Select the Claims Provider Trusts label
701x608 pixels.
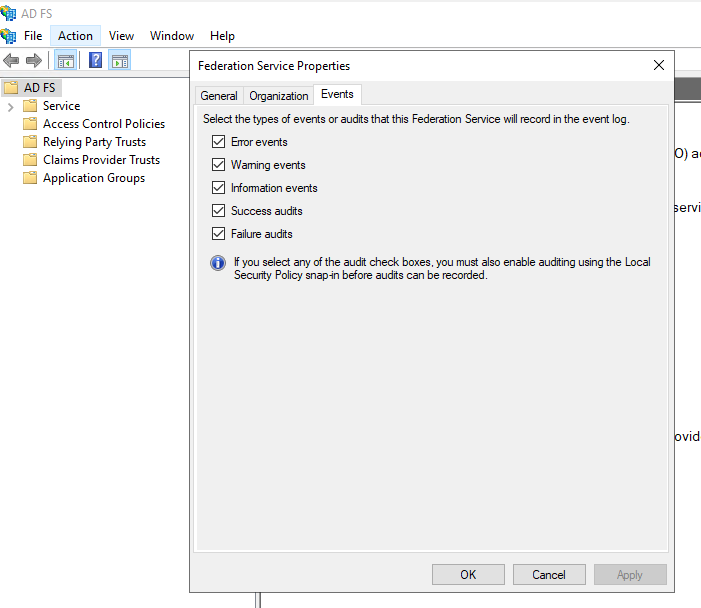coord(101,160)
